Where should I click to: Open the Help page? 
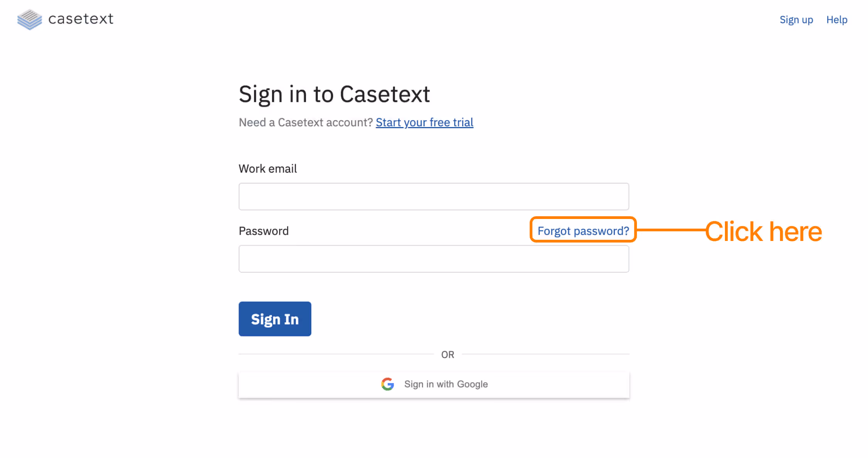coord(837,20)
